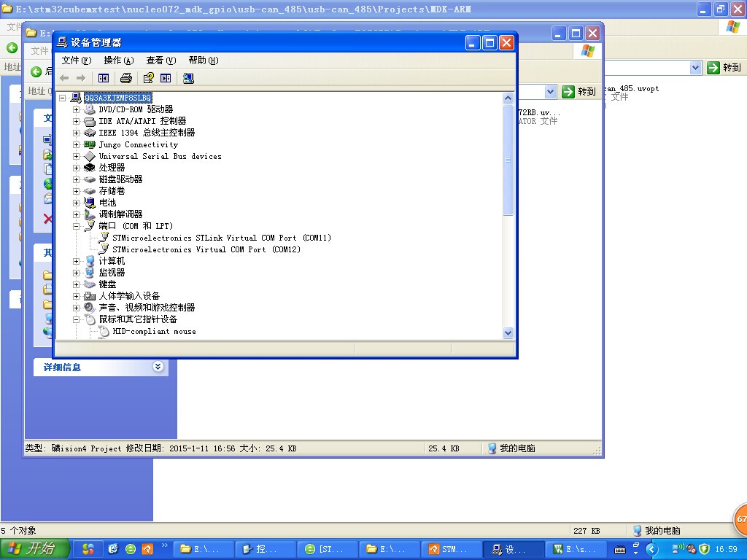Click the root computer icon QQ3A3EJEMP8SLBQ

(x=76, y=98)
